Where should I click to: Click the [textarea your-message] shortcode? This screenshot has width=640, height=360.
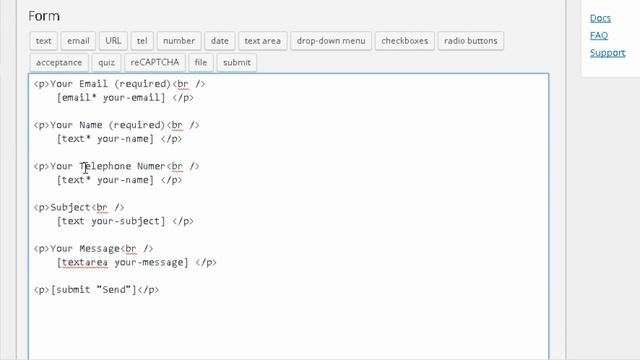coord(123,262)
